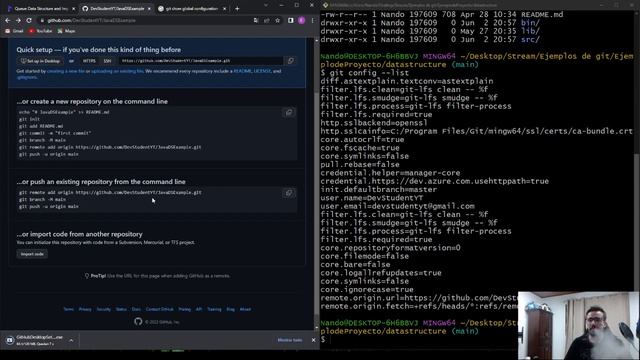
Task: Open the .gitignore link
Action: 27,77
